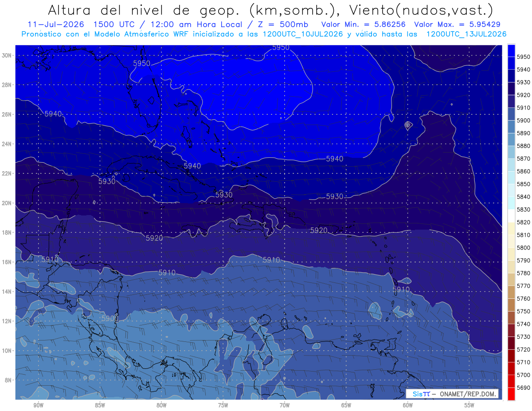Click the '65W' longitude axis label
This screenshot has width=532, height=411.
pos(346,405)
